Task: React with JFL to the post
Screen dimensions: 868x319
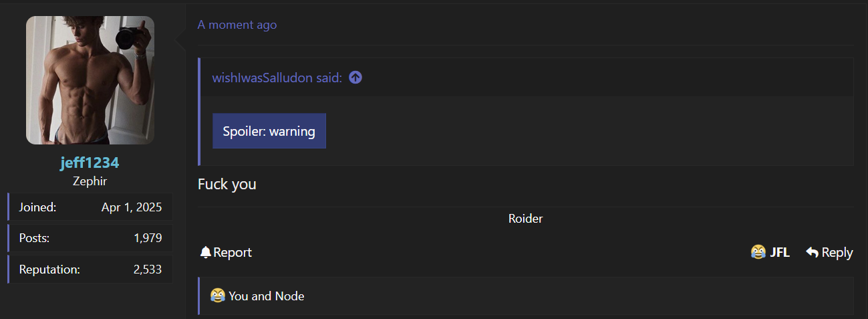Action: (770, 252)
